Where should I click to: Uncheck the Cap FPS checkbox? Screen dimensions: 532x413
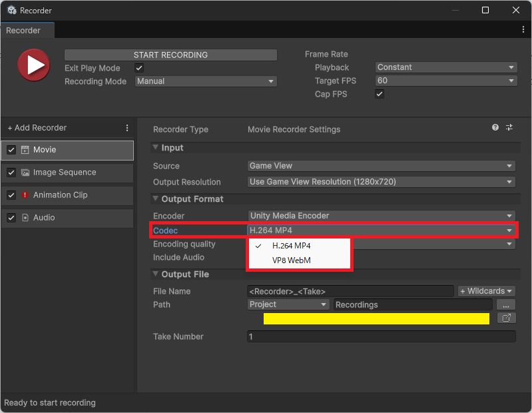tap(380, 95)
